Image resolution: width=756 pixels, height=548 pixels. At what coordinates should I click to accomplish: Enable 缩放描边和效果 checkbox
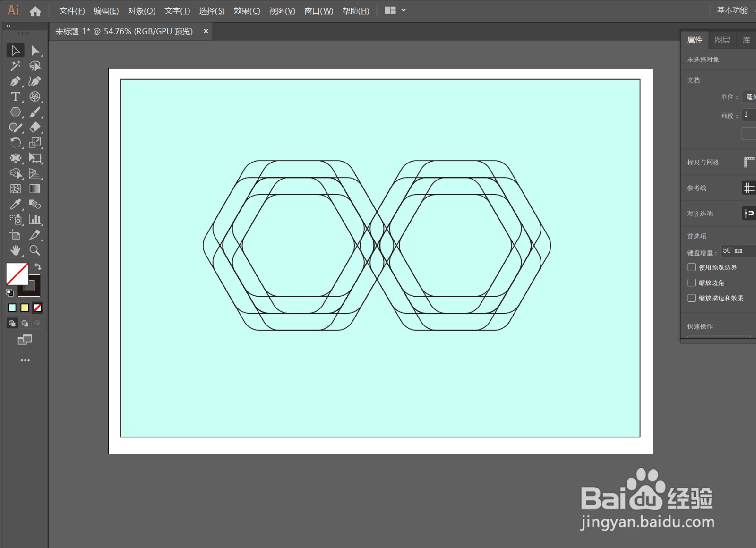[x=692, y=298]
